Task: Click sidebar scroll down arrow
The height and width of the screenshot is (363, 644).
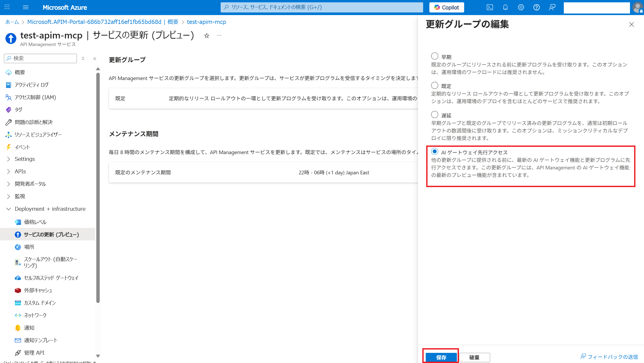Action: (x=98, y=356)
